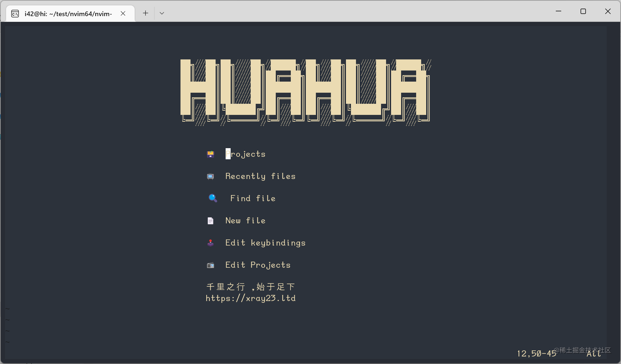
Task: Click the cursor position indicator 12,50-45
Action: click(536, 353)
